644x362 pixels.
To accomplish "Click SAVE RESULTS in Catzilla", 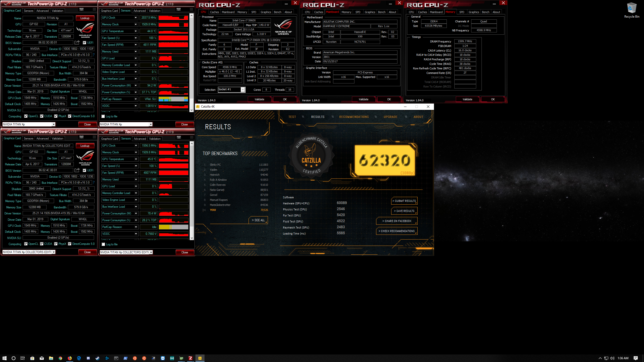I will click(x=404, y=211).
